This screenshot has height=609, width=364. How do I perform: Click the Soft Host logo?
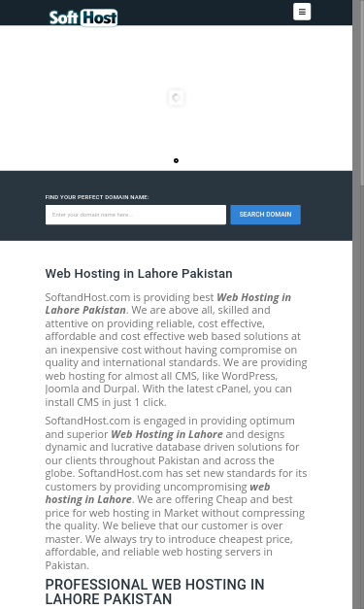(83, 17)
